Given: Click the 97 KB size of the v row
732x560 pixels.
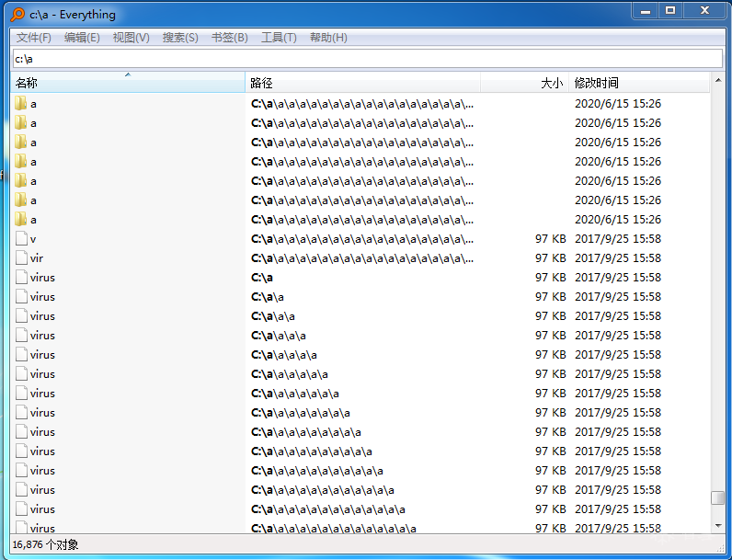Looking at the screenshot, I should pos(551,239).
